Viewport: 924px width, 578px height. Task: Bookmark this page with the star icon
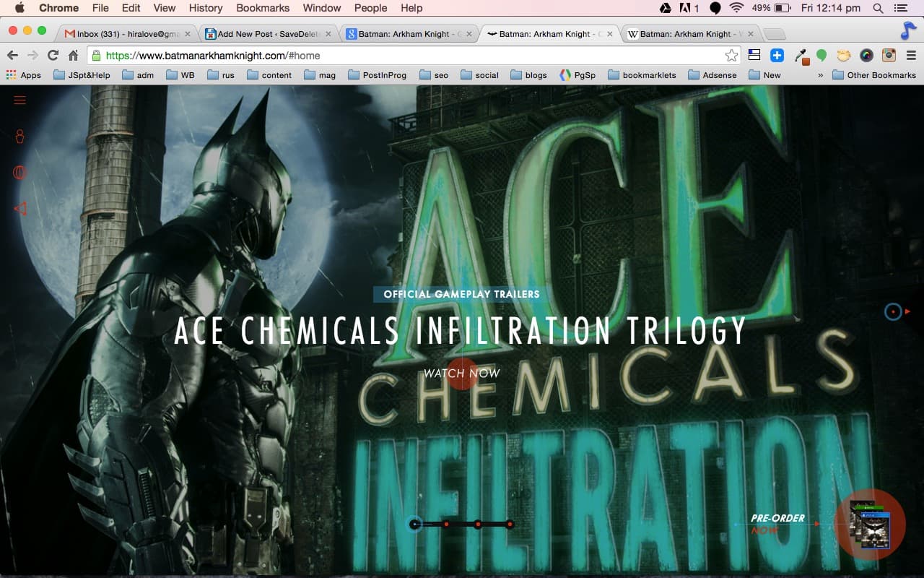tap(731, 56)
